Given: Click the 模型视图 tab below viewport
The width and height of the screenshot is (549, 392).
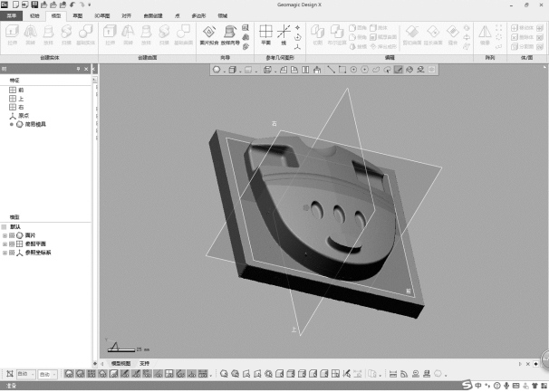Looking at the screenshot, I should [120, 363].
